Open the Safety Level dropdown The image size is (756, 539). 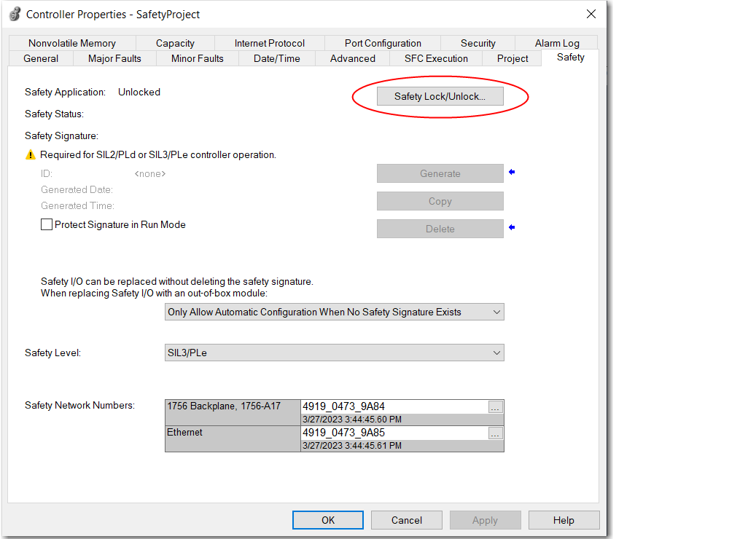[x=335, y=353]
